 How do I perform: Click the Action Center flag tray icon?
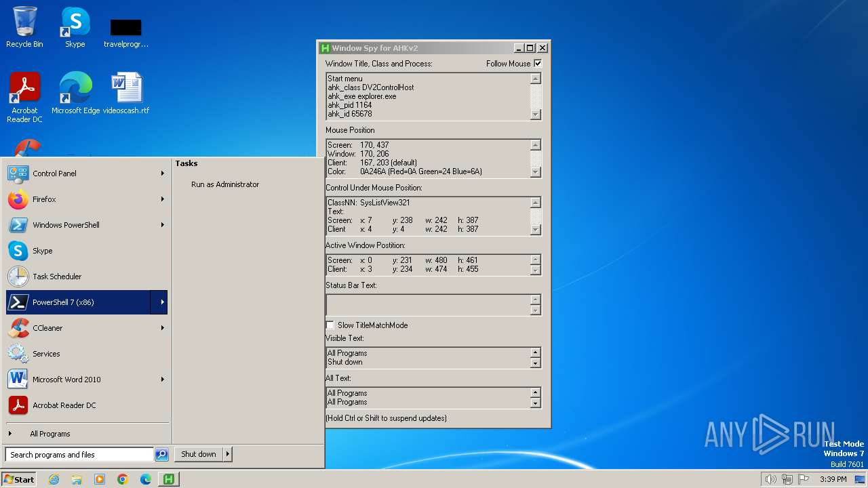(804, 479)
